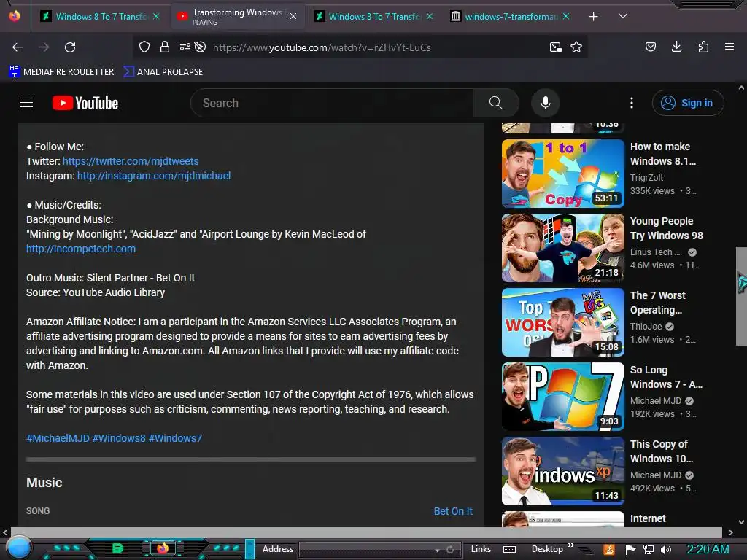
Task: Open the Bet On It song link
Action: click(453, 511)
